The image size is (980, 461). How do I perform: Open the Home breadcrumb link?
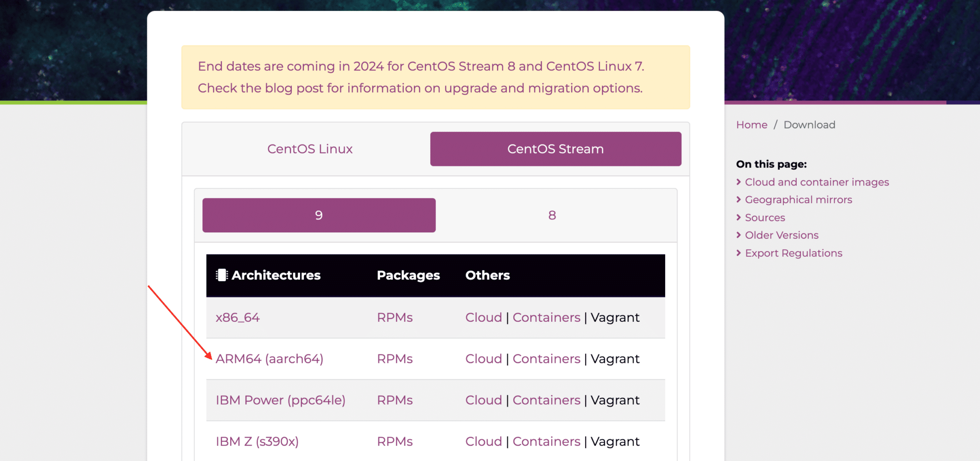(751, 124)
